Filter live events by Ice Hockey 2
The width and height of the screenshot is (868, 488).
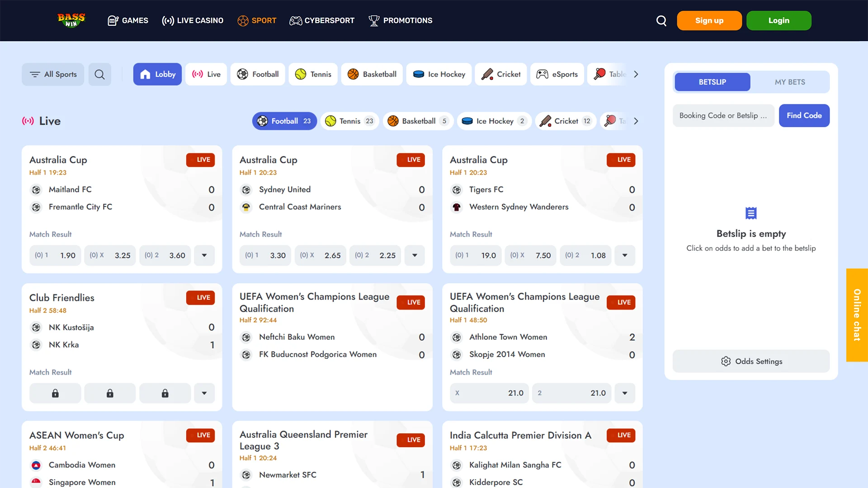(x=494, y=121)
